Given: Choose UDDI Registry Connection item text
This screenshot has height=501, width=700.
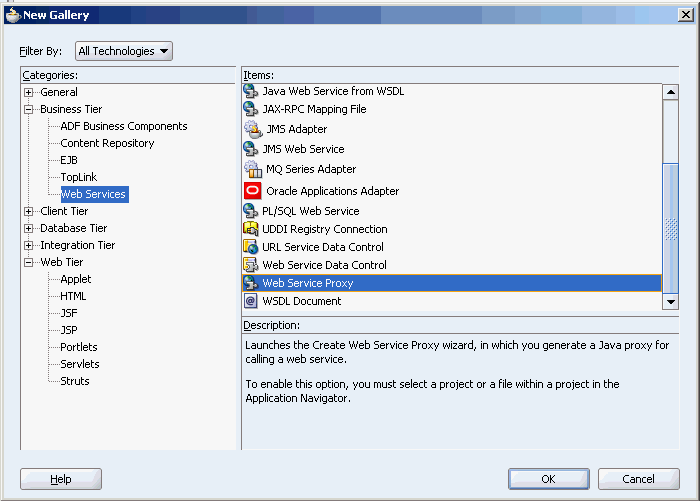Looking at the screenshot, I should [325, 229].
